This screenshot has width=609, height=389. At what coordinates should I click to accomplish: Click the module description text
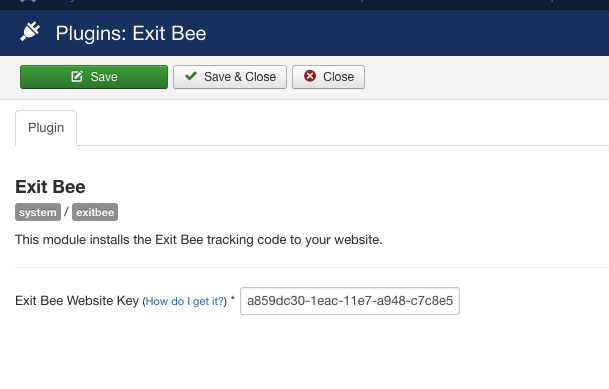(199, 240)
